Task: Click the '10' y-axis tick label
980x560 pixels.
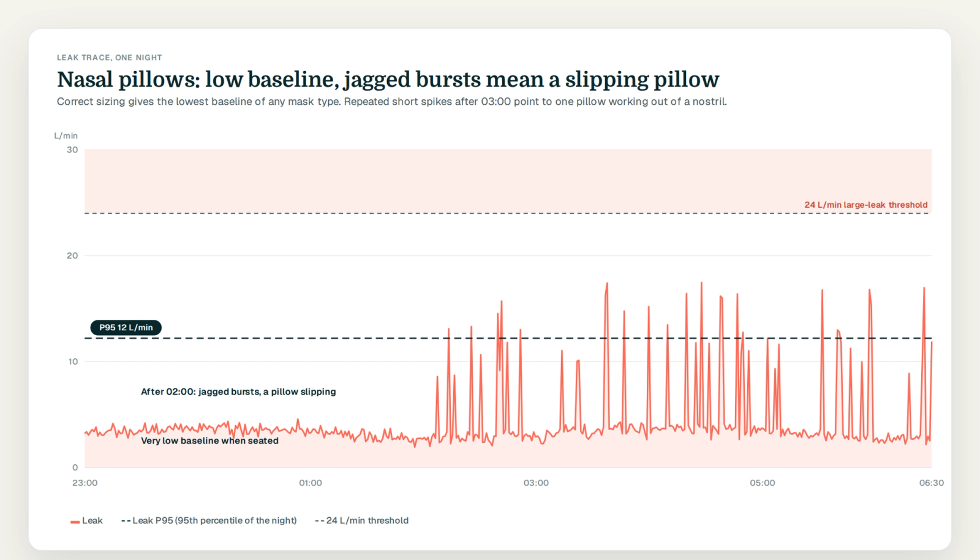Action: pos(73,361)
